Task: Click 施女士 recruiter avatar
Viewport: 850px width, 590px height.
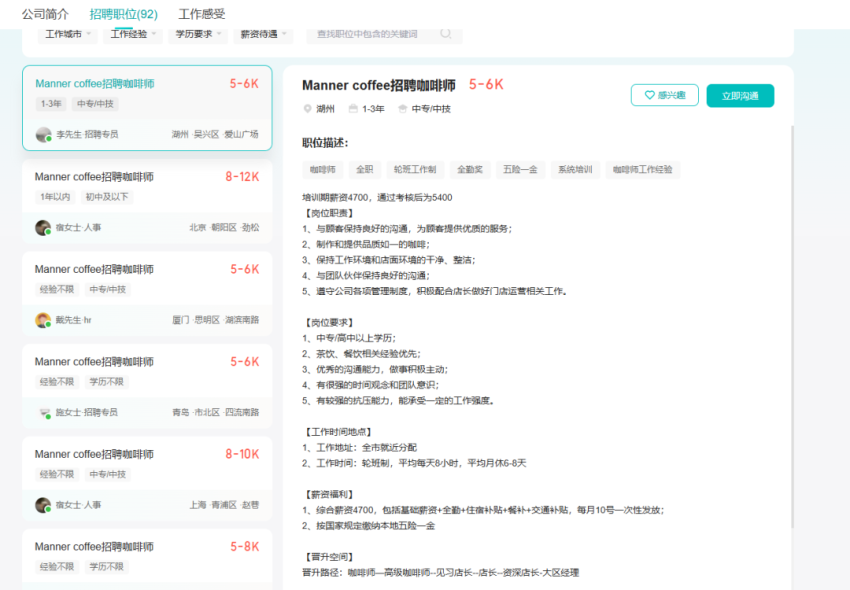Action: (44, 413)
